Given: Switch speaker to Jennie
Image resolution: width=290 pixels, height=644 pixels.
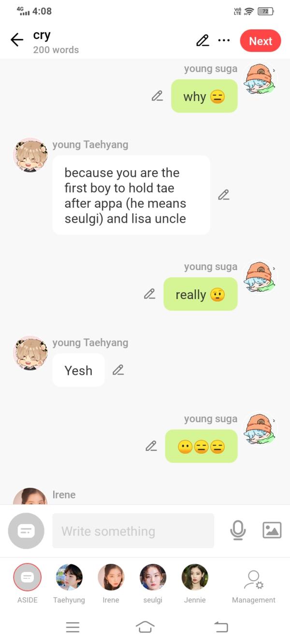Looking at the screenshot, I should pos(195,584).
